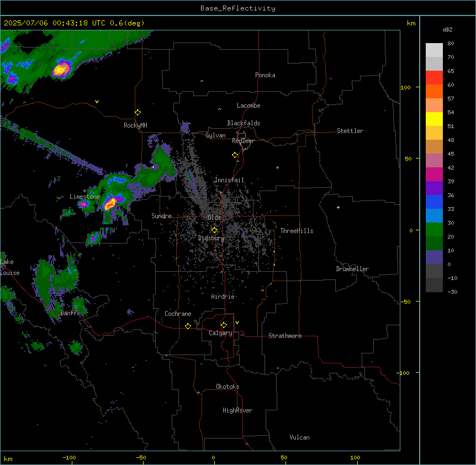
Task: Click the dBZ legend heading
Action: tap(447, 30)
